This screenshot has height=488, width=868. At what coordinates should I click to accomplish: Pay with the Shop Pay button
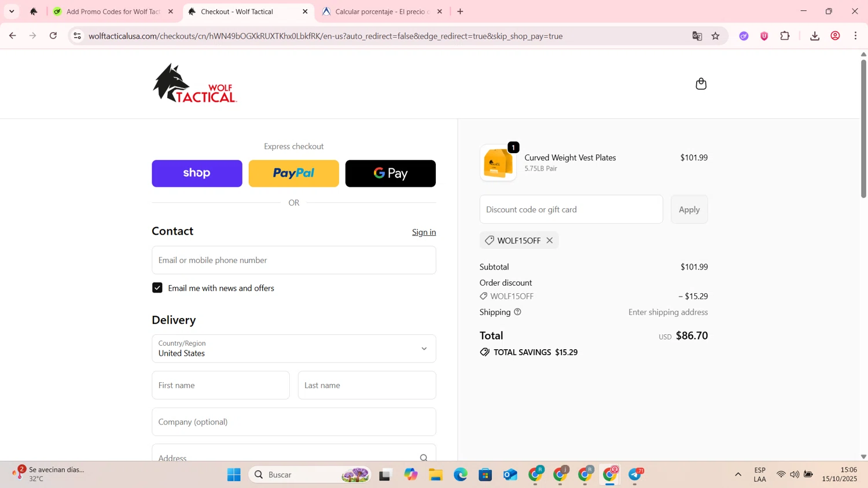(x=197, y=173)
